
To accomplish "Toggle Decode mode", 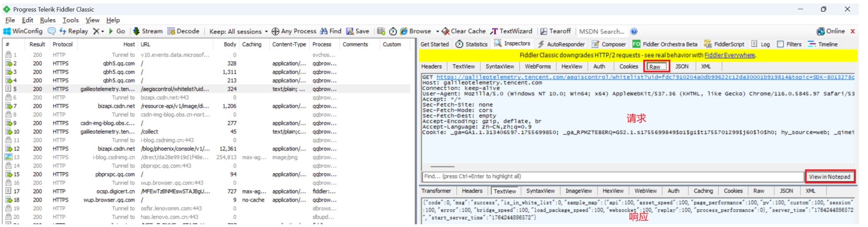I will pos(183,31).
